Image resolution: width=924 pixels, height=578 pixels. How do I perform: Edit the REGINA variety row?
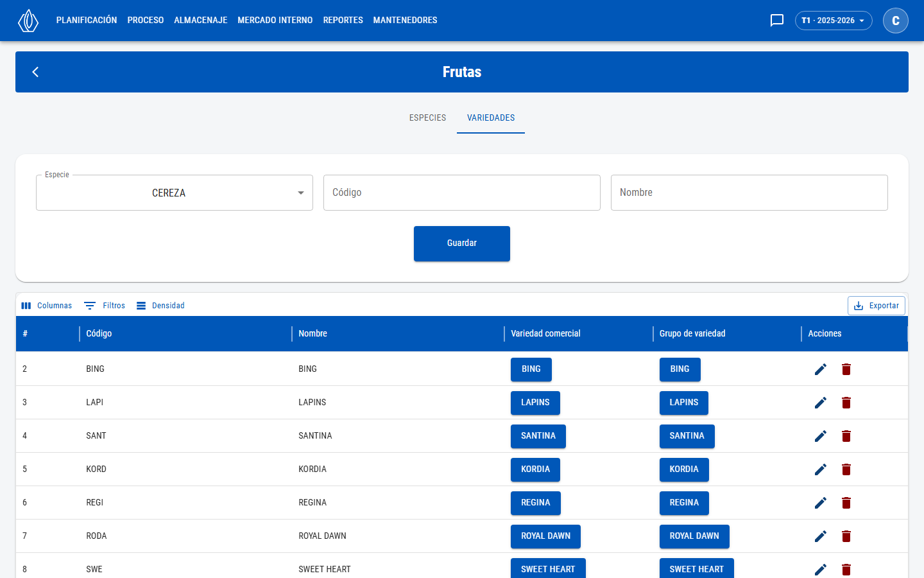[821, 503]
